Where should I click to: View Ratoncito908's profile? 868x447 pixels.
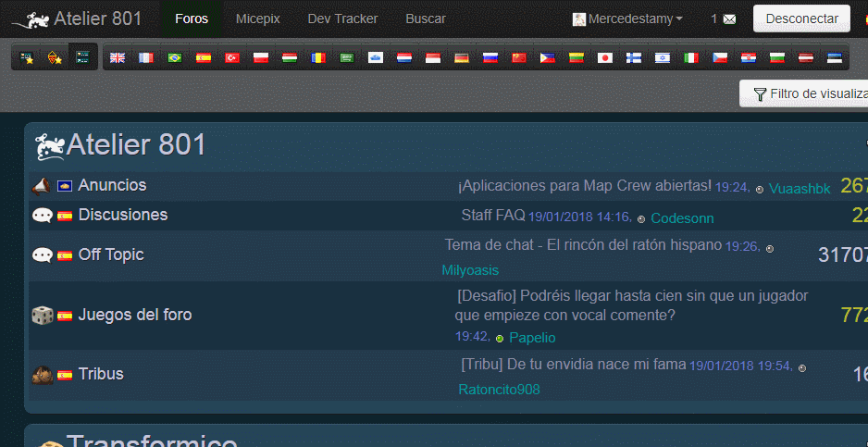pos(499,390)
